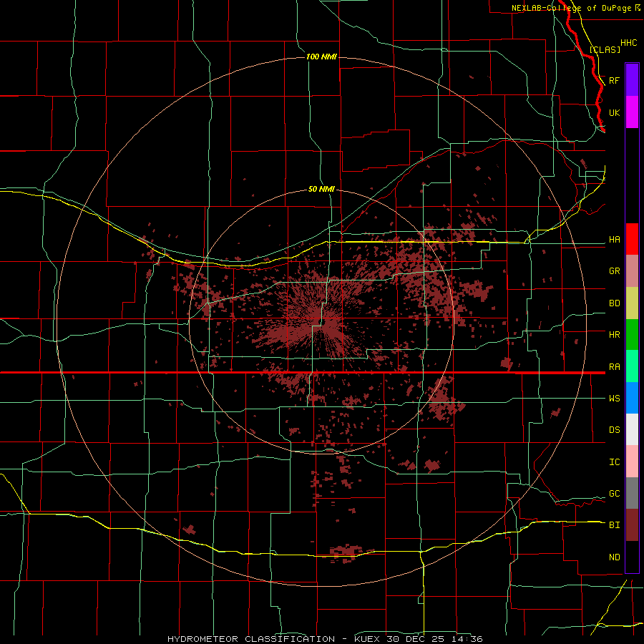Select the GR pink-brown legend swatch
This screenshot has height=644, width=644.
click(632, 271)
